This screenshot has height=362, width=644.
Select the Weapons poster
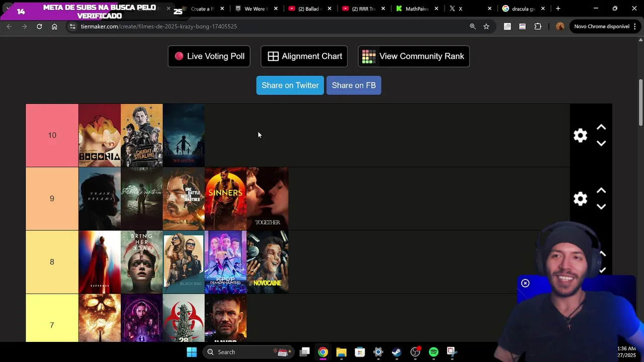pyautogui.click(x=184, y=135)
